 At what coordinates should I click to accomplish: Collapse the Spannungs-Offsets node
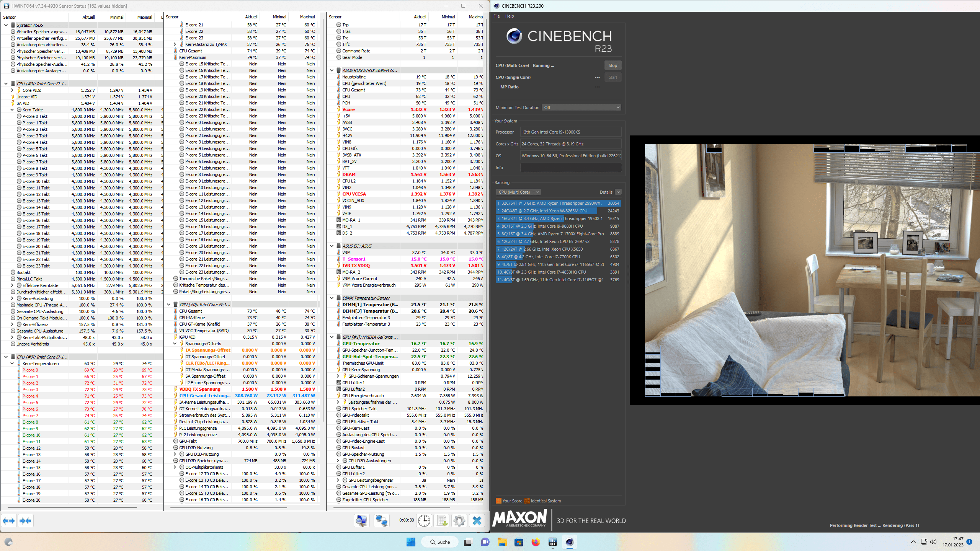(175, 344)
